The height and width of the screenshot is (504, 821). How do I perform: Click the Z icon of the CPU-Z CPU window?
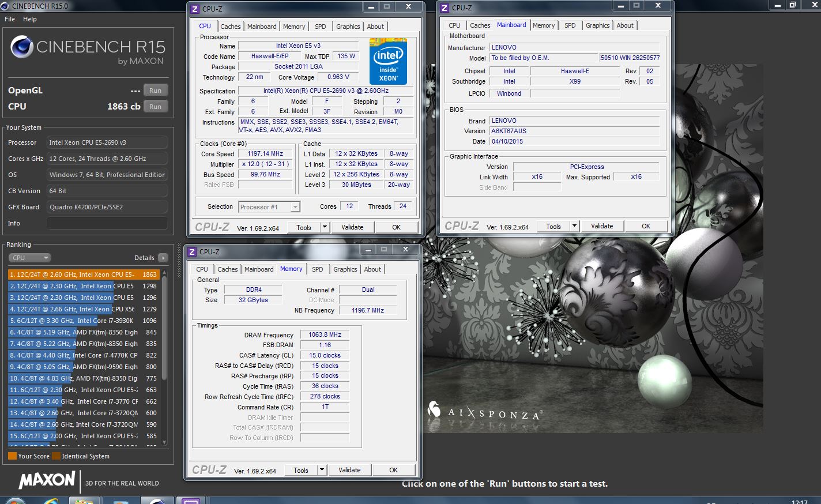coord(195,9)
